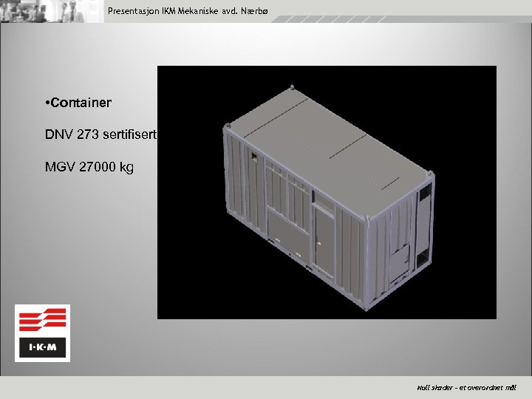The width and height of the screenshot is (532, 399).
Task: Select the 'Presentasjon IKM Mekaniske avd. Nærbø' title text
Action: click(188, 11)
